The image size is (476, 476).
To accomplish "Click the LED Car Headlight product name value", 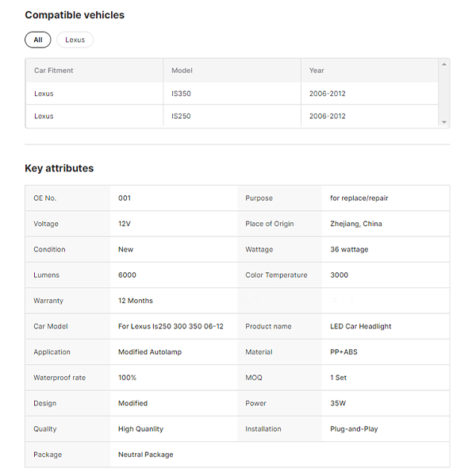I will point(360,326).
